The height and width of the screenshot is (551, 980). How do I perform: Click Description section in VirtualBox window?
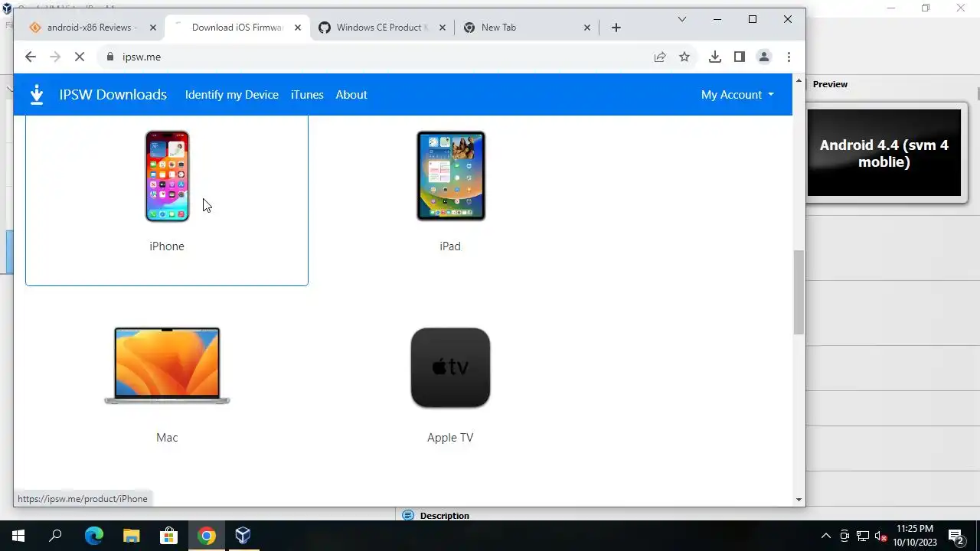coord(444,516)
